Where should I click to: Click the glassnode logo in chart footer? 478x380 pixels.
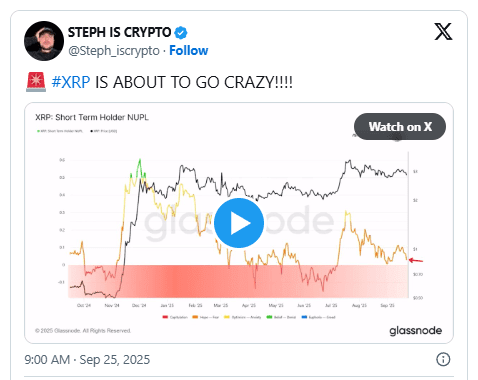415,330
